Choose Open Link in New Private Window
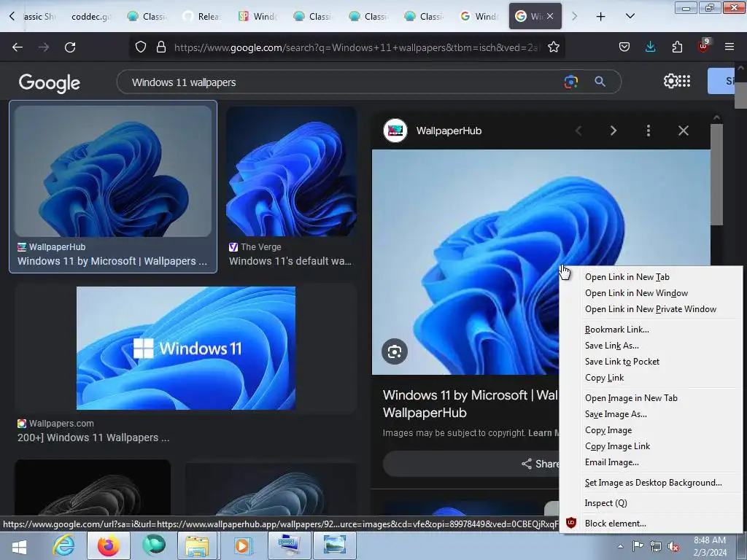This screenshot has height=560, width=747. click(650, 309)
